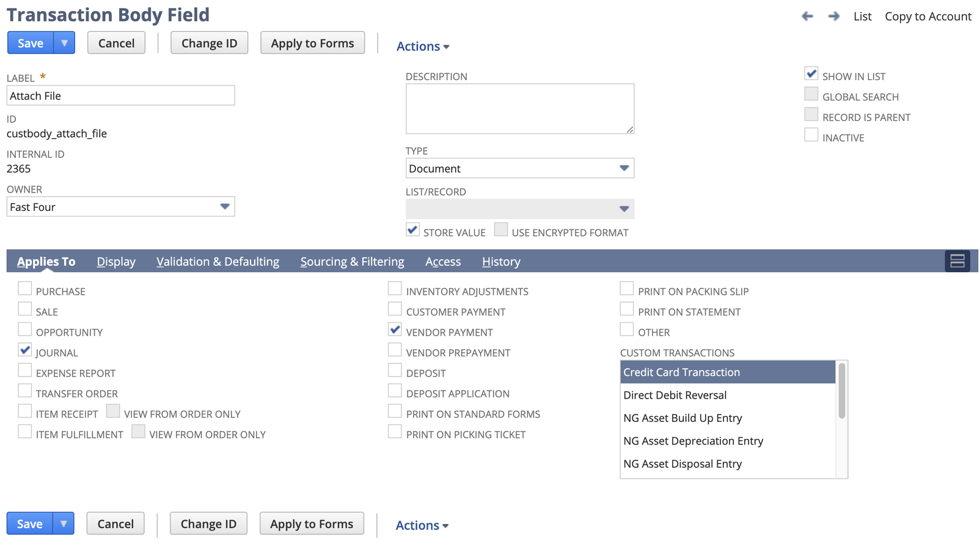Check Inventory Adjustments checkbox
The width and height of the screenshot is (980, 560).
395,289
